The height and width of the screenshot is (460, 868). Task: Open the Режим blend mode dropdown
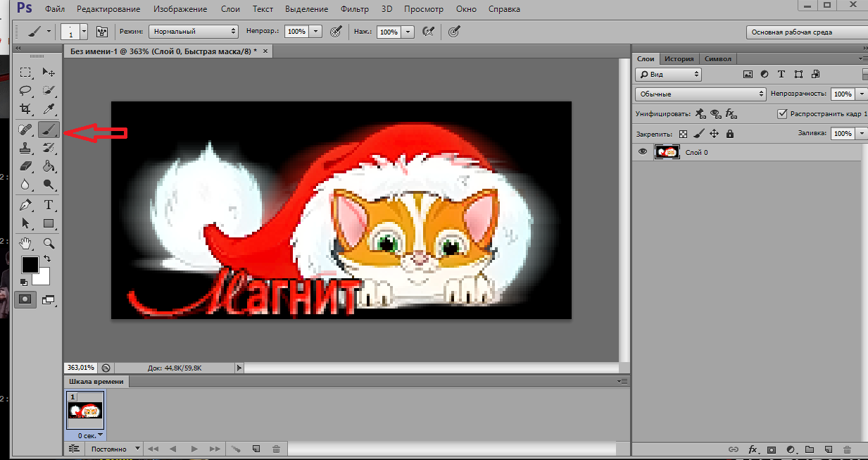194,32
